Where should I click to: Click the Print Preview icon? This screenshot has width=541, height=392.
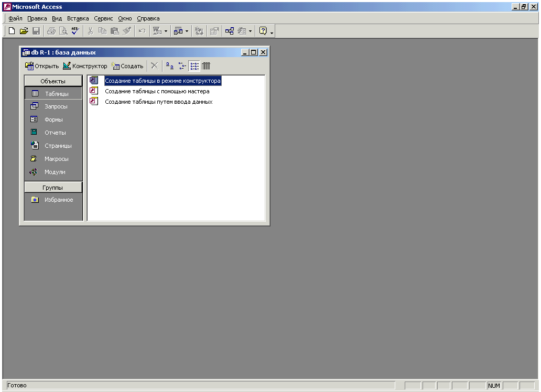click(63, 31)
